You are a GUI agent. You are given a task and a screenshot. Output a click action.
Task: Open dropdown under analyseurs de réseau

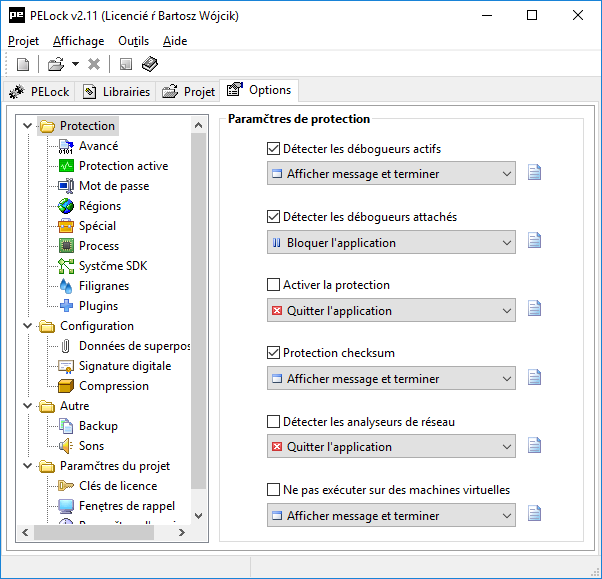click(x=391, y=447)
